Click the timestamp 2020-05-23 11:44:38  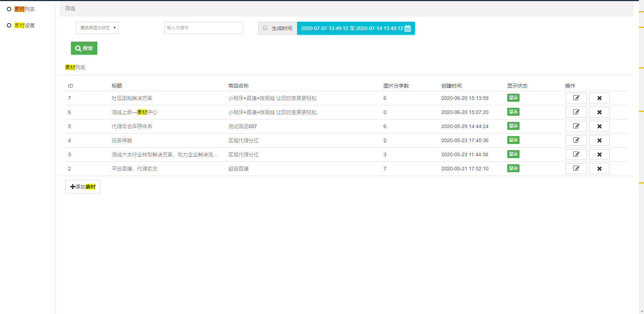pyautogui.click(x=465, y=154)
